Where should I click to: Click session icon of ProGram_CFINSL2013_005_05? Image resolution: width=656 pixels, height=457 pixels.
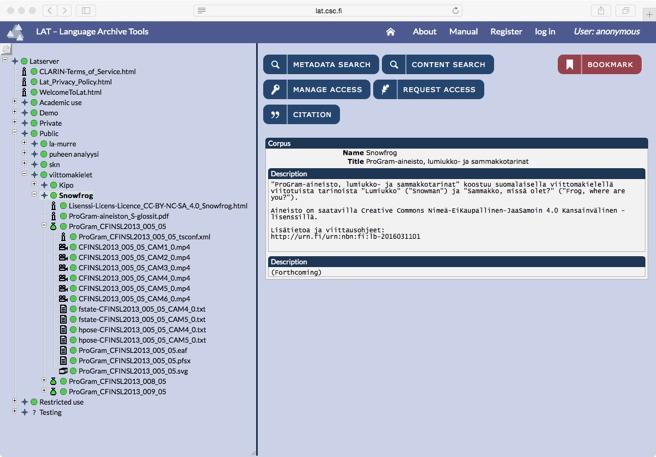[53, 226]
